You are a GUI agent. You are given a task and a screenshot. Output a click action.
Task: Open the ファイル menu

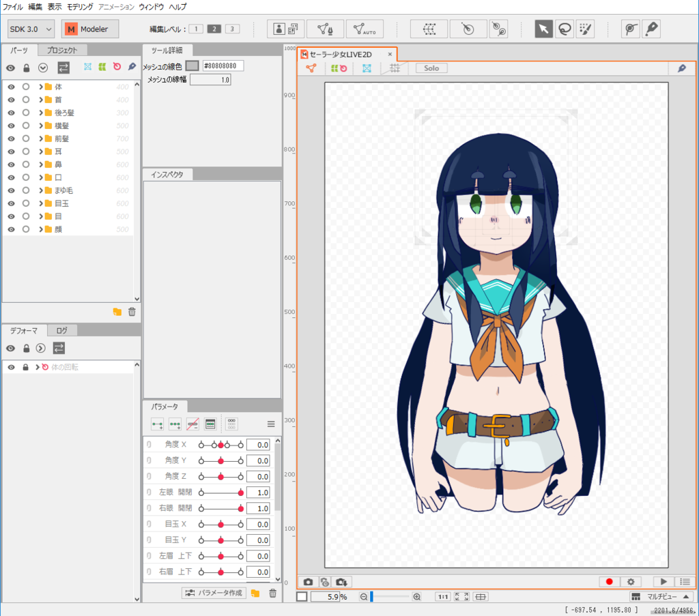pos(12,7)
